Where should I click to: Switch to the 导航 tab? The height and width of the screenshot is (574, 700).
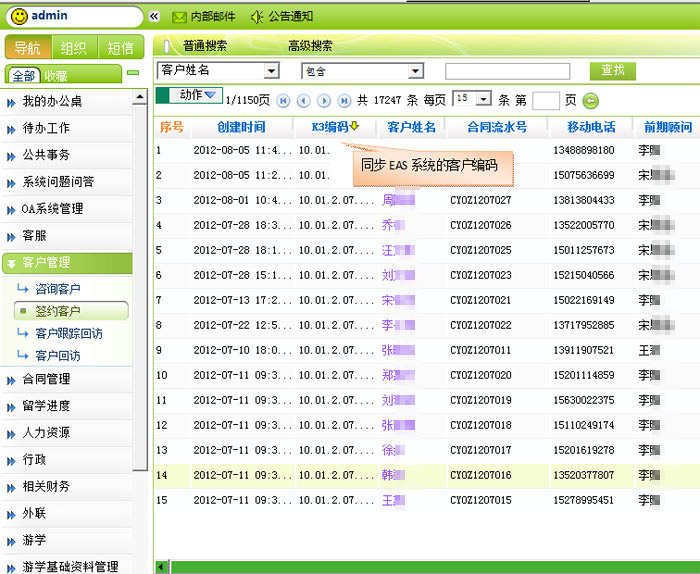[28, 47]
